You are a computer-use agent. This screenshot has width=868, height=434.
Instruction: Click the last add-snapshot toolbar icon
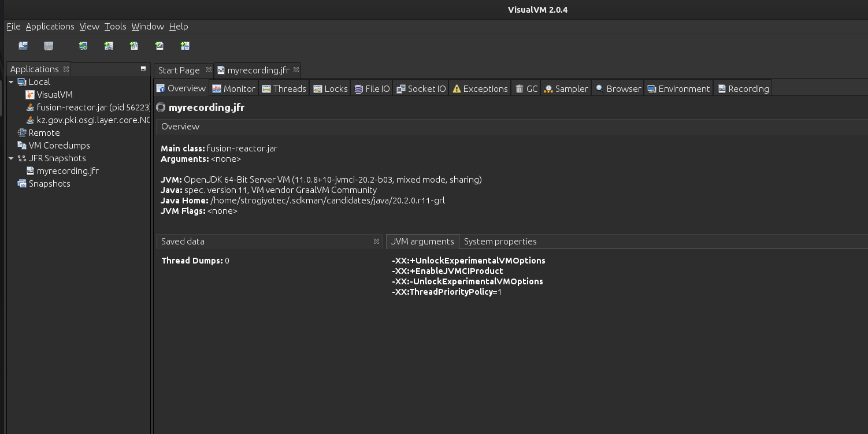click(x=185, y=46)
